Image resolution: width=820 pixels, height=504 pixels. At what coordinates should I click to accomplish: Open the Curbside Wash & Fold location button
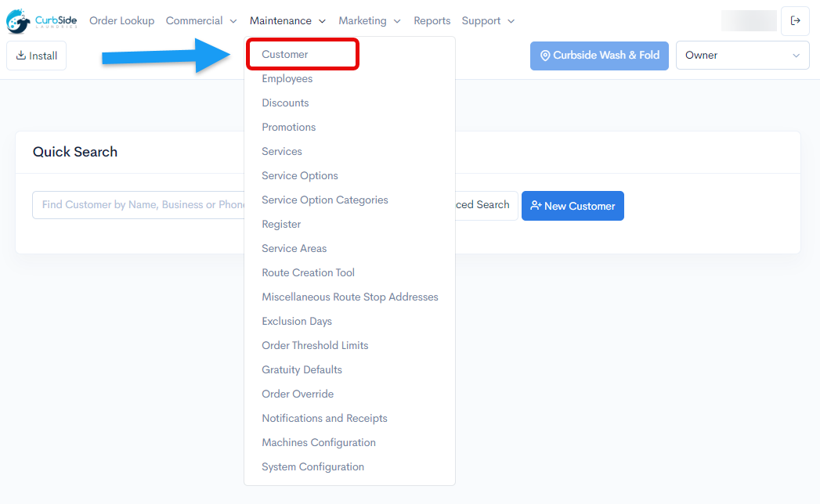pos(599,56)
